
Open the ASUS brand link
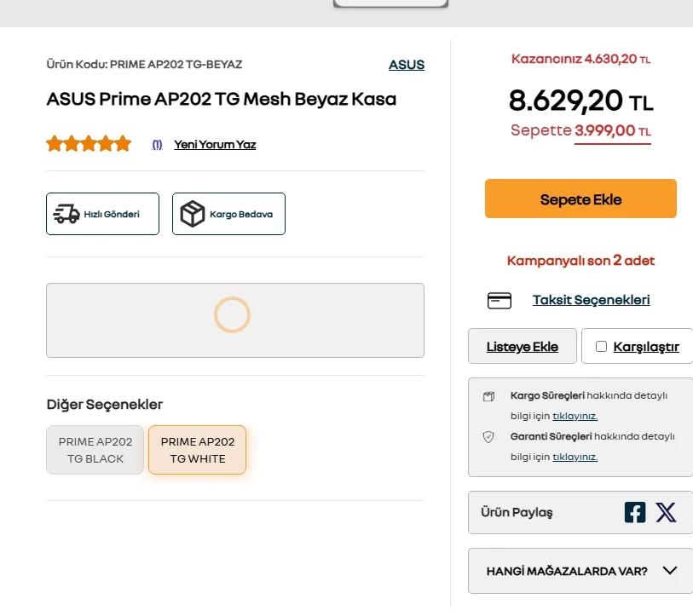tap(406, 65)
